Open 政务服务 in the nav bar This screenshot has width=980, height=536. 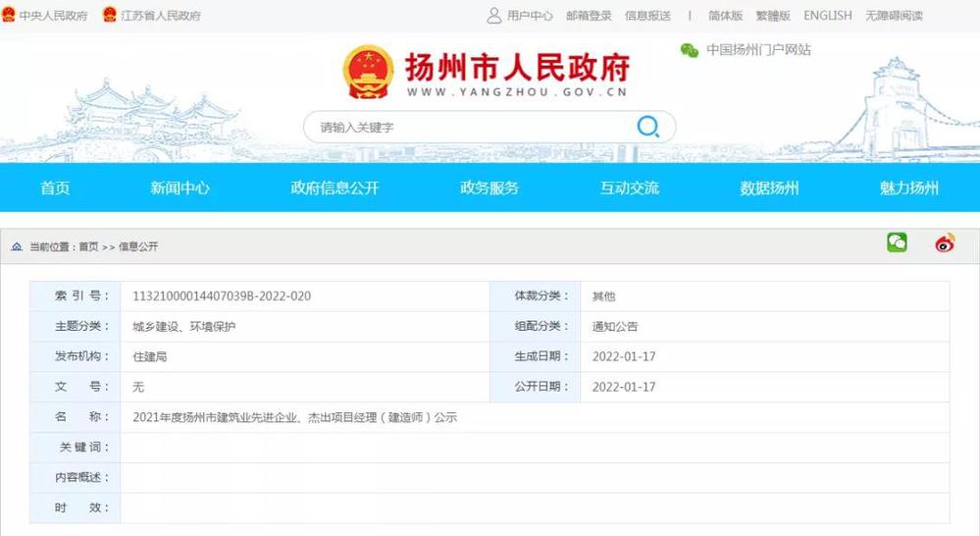tap(490, 188)
